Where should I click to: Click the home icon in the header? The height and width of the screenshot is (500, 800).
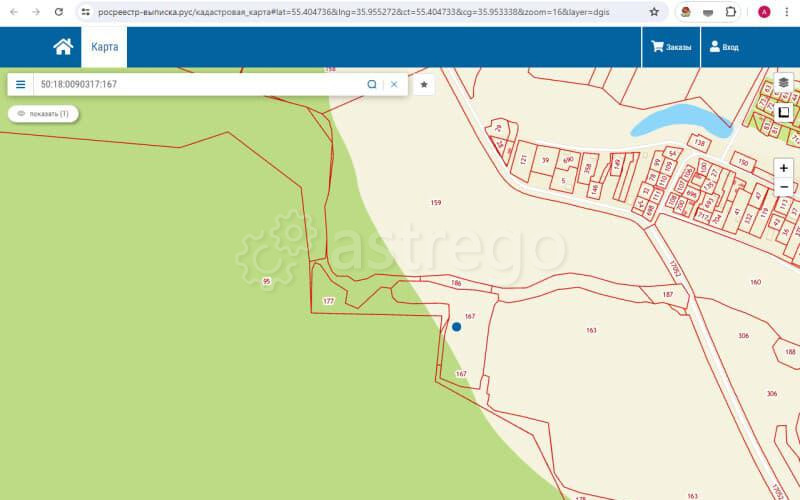[x=63, y=47]
